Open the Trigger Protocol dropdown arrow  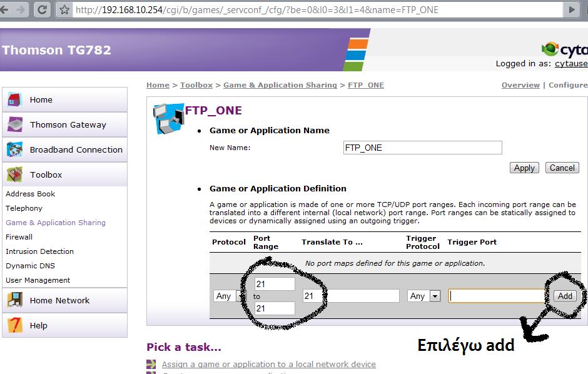[435, 296]
